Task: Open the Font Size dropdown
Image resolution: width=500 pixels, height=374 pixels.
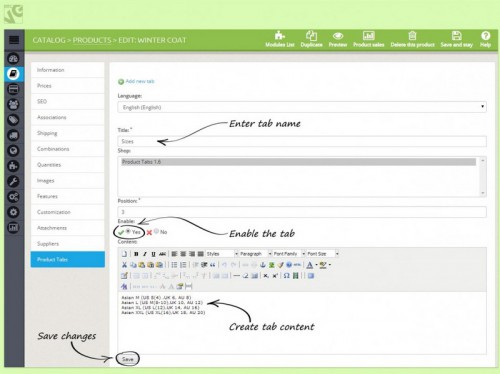Action: tap(322, 254)
